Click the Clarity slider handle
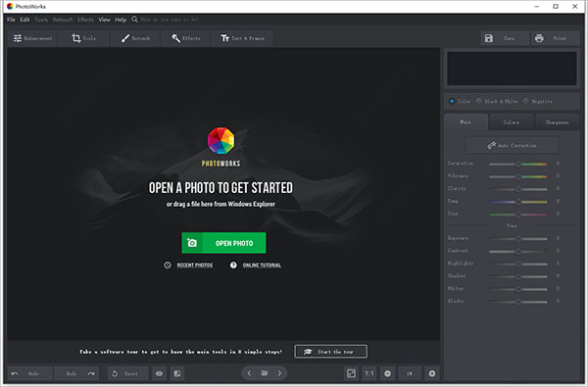Viewport: 588px width, 387px height. tap(518, 189)
